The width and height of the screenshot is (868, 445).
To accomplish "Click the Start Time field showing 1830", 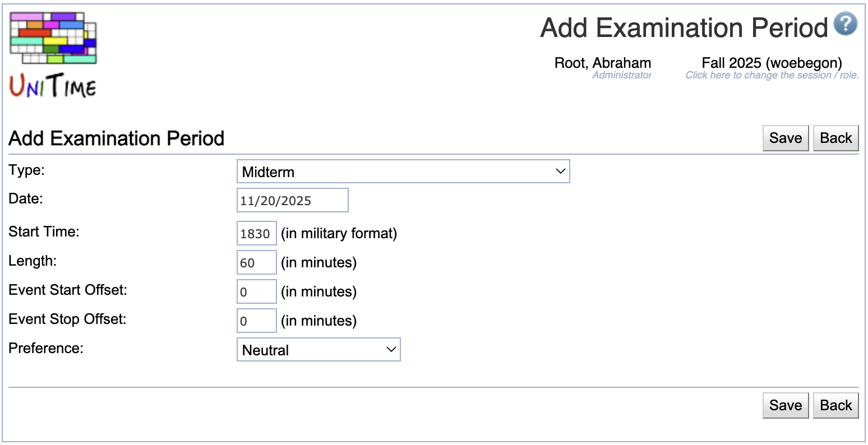I will click(x=257, y=233).
